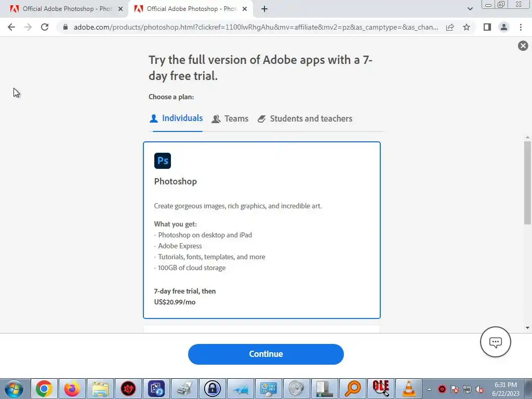Select the Individuals plan tab
This screenshot has height=399, width=532.
176,118
